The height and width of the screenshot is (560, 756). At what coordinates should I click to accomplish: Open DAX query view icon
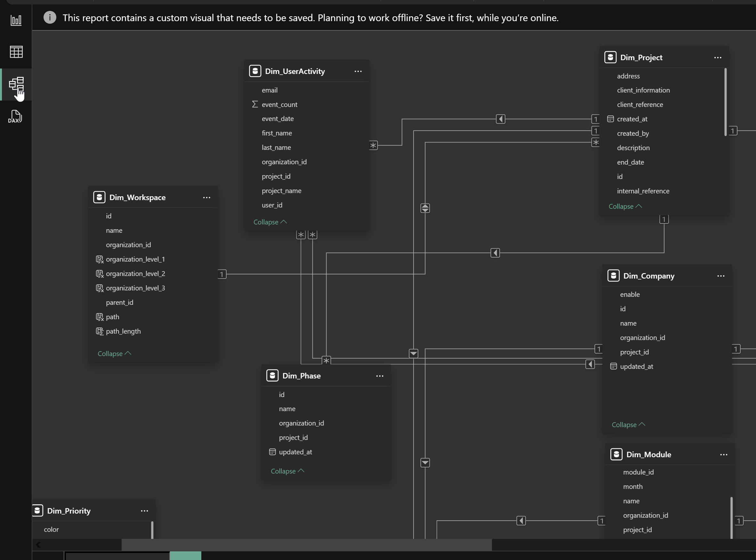coord(15,116)
